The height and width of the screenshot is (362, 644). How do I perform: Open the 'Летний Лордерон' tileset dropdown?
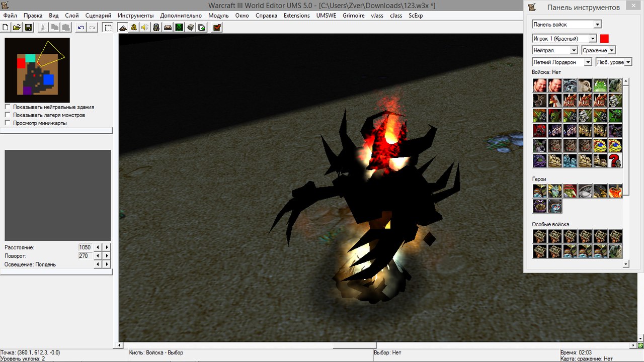(562, 62)
